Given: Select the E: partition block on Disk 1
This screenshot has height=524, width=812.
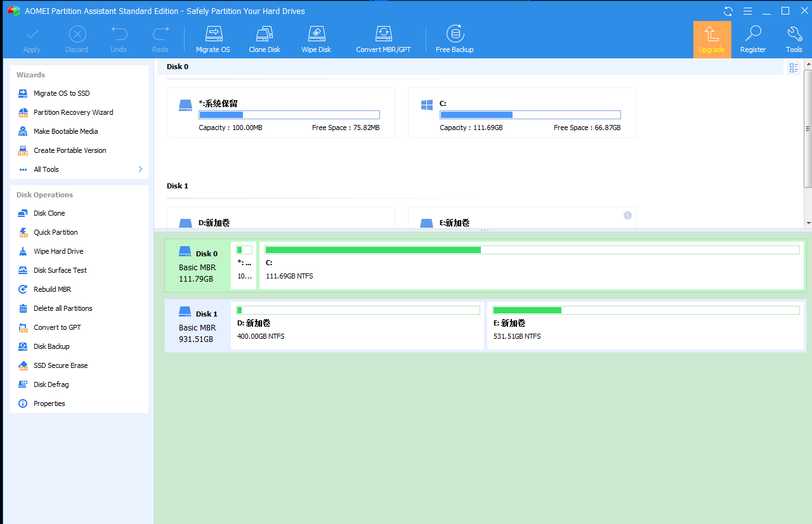Looking at the screenshot, I should (x=645, y=325).
